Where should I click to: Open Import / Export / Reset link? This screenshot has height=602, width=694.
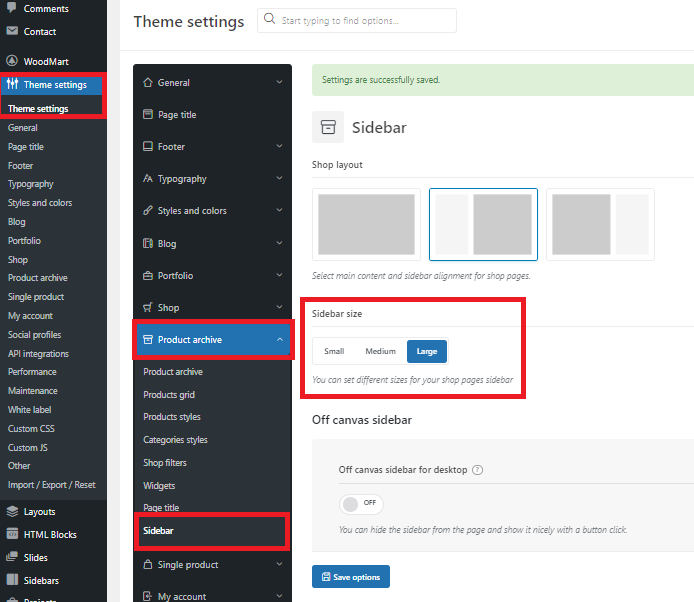[52, 485]
